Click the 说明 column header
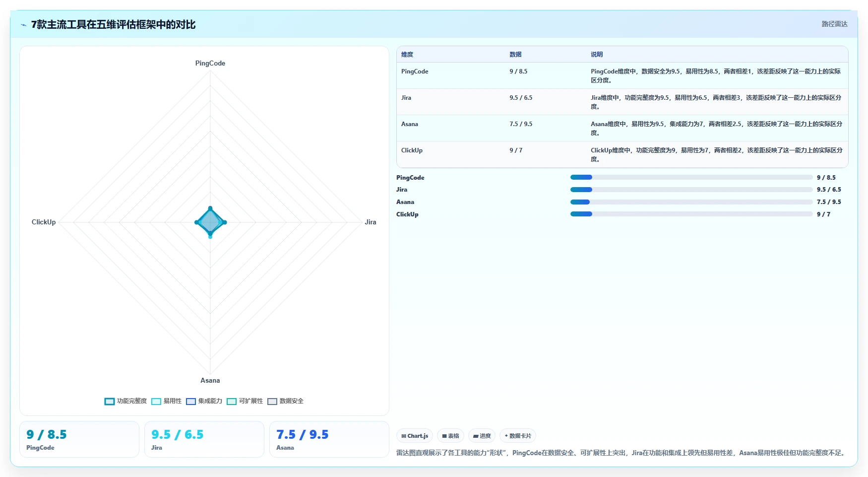Image resolution: width=868 pixels, height=477 pixels. tap(597, 55)
